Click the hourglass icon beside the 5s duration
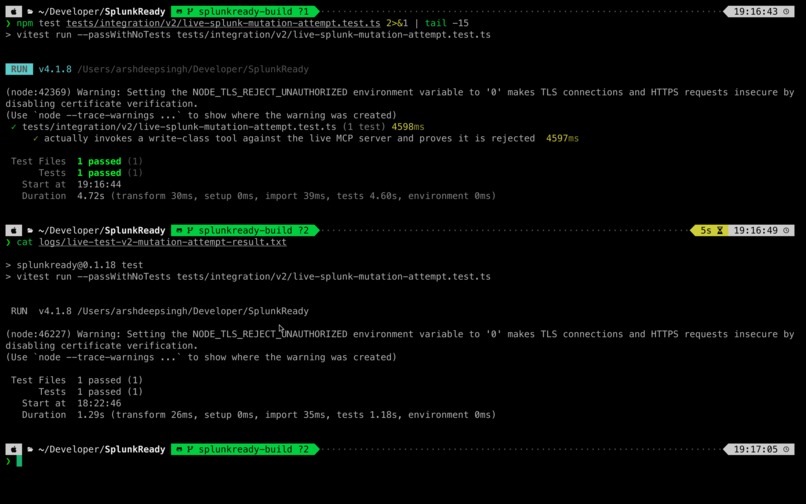 (x=720, y=230)
